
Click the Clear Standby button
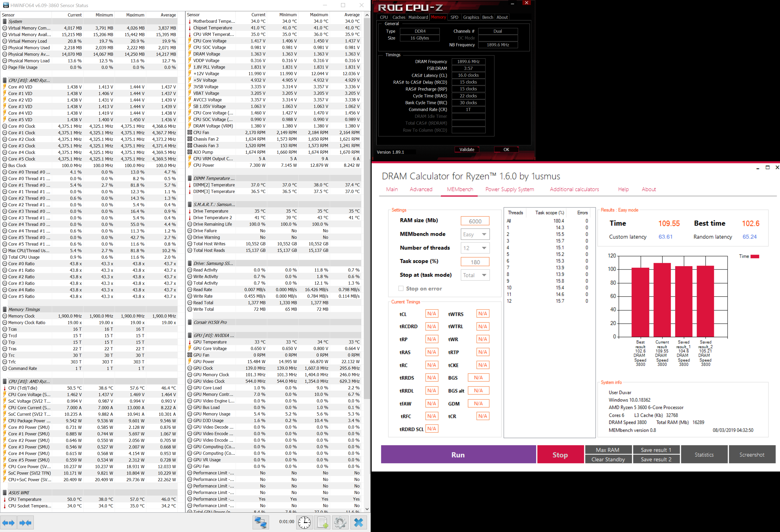tap(608, 459)
